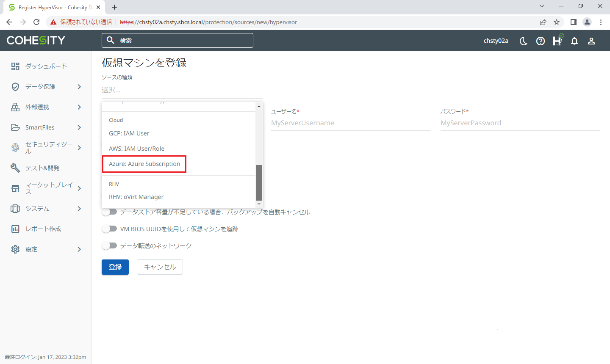Expand the 外部連携 submenu chevron
Viewport: 610px width, 364px height.
click(x=79, y=107)
